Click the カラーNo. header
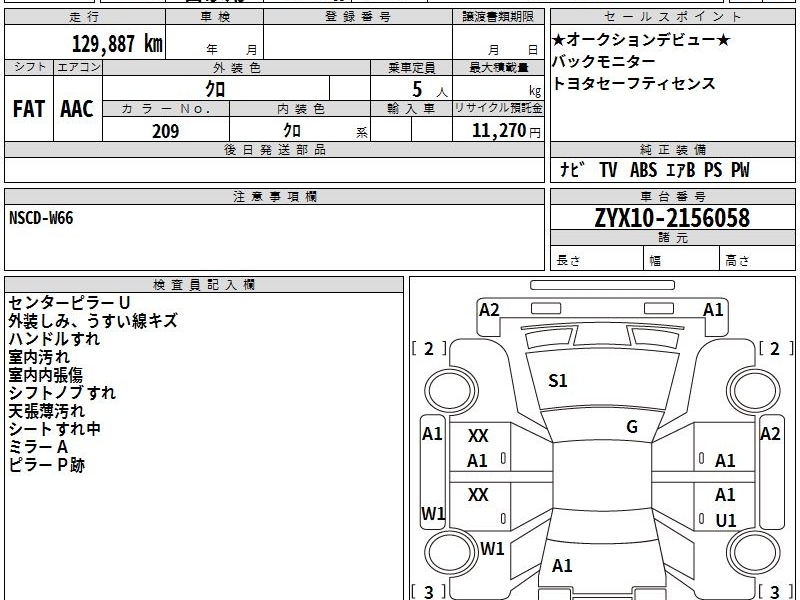The height and width of the screenshot is (600, 800). pos(166,109)
